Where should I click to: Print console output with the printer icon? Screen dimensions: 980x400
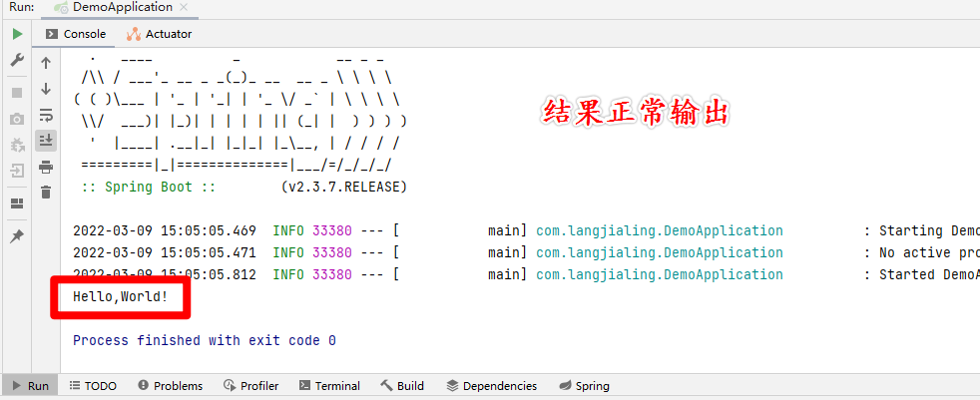click(x=46, y=167)
